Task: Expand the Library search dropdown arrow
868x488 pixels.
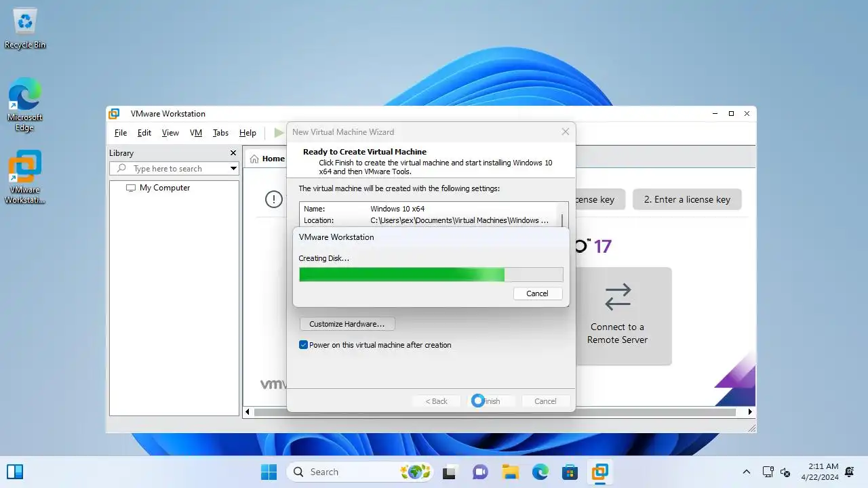Action: click(233, 168)
